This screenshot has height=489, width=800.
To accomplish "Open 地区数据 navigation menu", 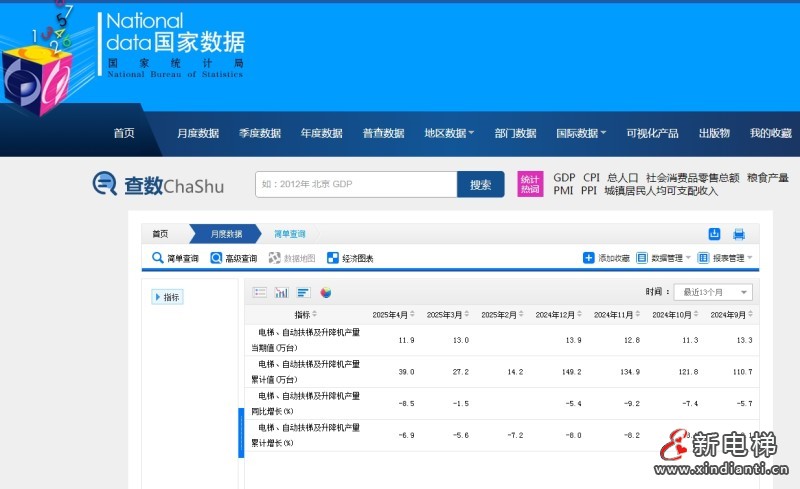I will tap(449, 133).
